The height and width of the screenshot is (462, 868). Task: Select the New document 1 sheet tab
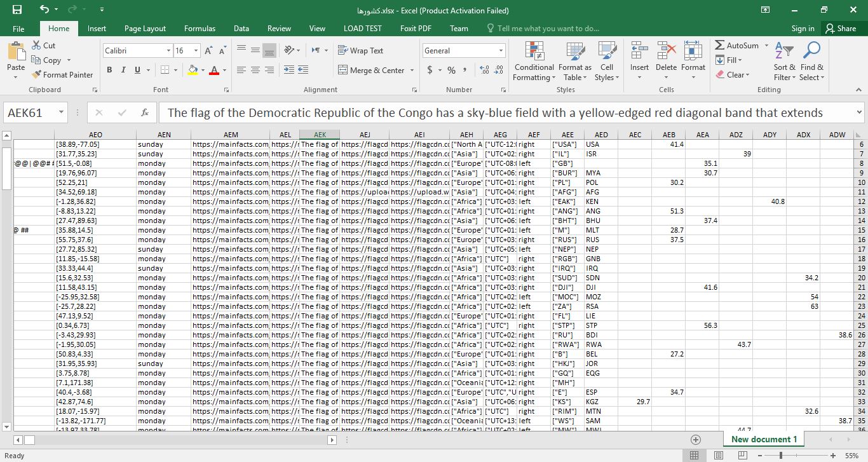point(764,439)
